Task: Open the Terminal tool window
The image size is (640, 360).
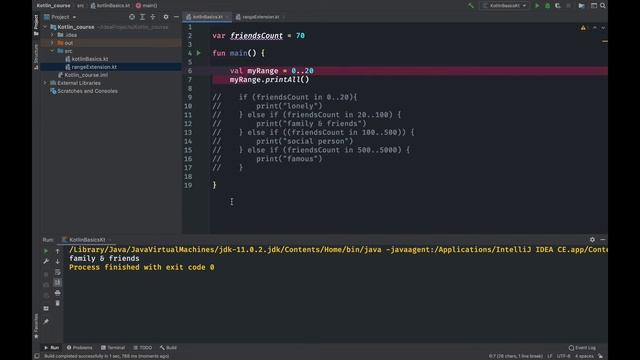Action: [x=113, y=348]
